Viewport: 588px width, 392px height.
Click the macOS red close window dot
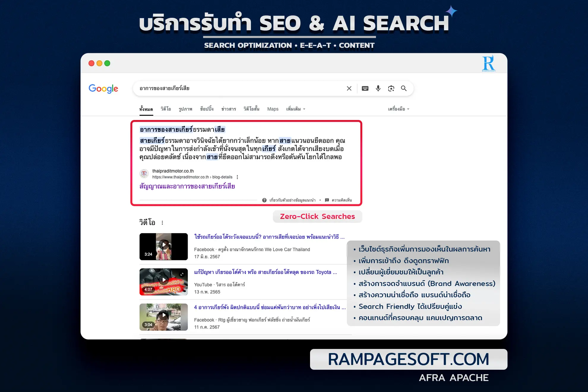(x=91, y=63)
